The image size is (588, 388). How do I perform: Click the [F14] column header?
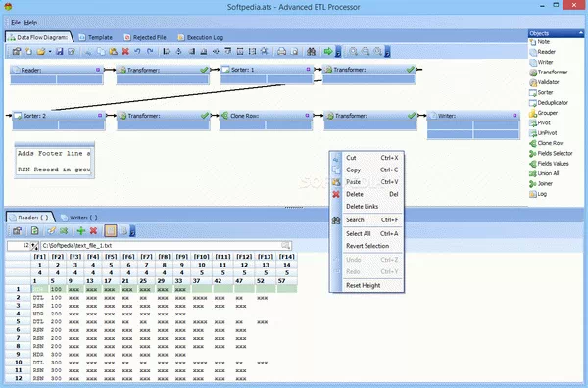point(287,257)
